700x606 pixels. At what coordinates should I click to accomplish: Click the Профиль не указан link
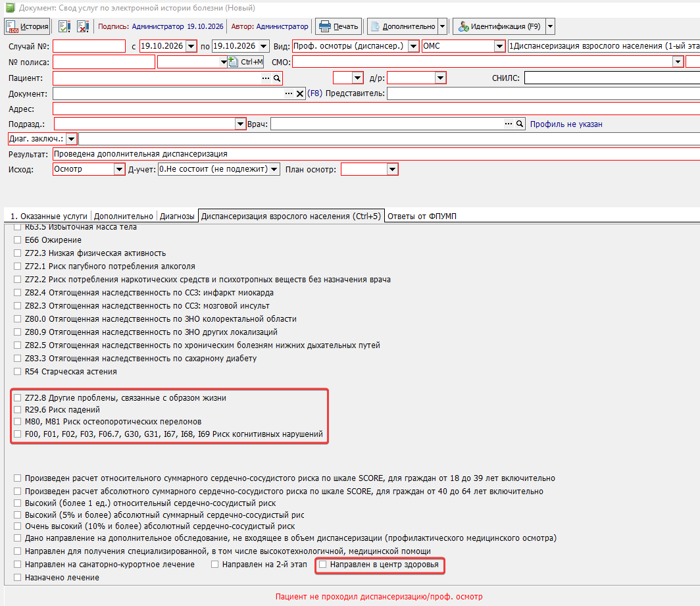[x=566, y=124]
